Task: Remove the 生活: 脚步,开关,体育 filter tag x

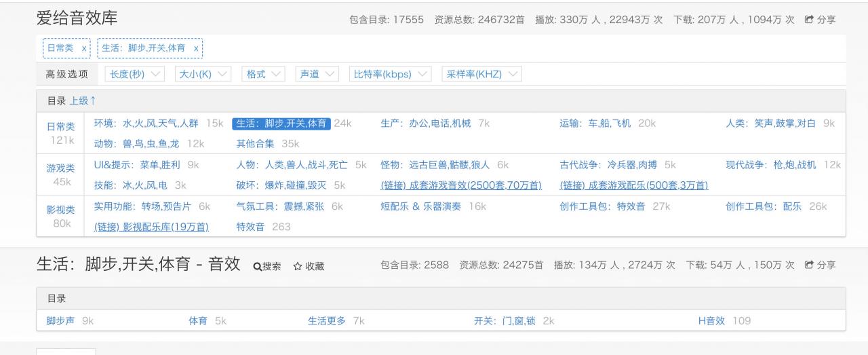Action: (x=196, y=49)
